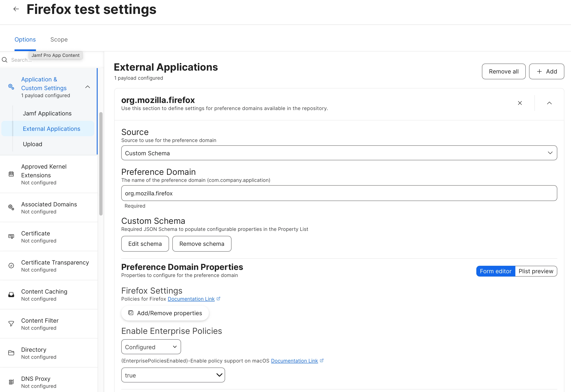Click the DNS Proxy icon

[11, 382]
